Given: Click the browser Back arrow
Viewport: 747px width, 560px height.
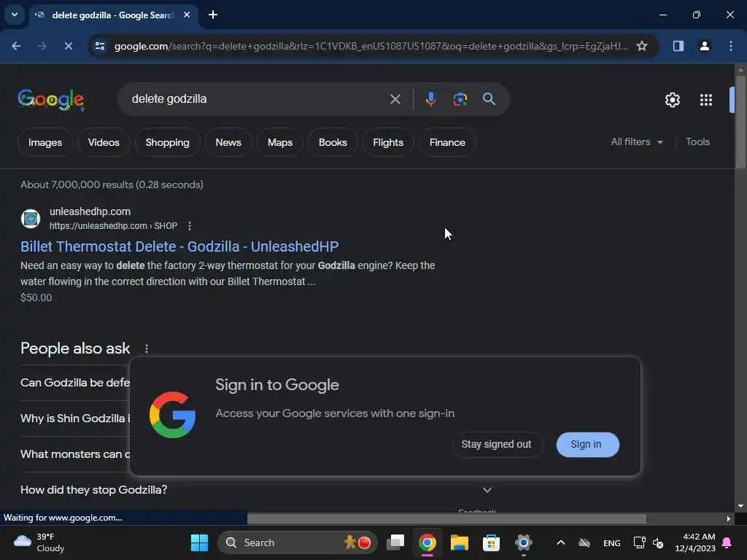Looking at the screenshot, I should 16,46.
